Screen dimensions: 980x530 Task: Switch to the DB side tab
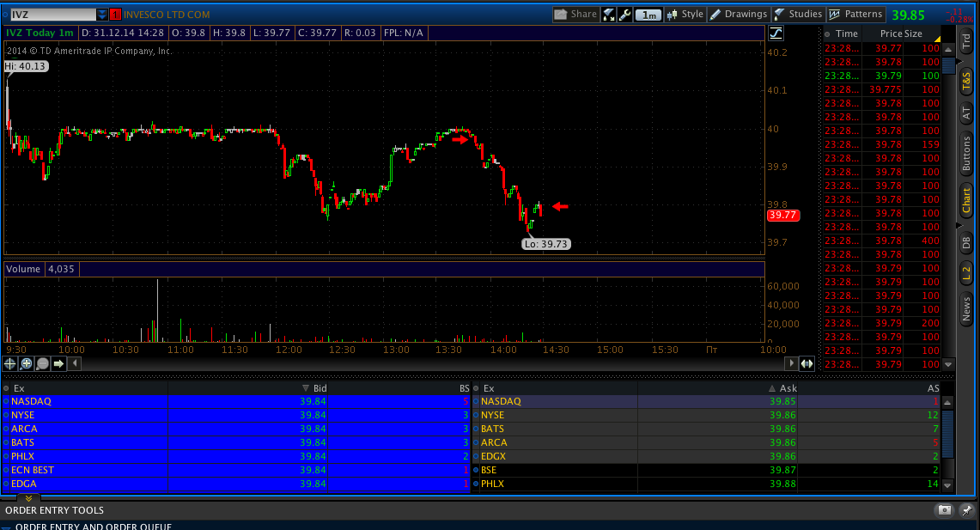coord(966,242)
